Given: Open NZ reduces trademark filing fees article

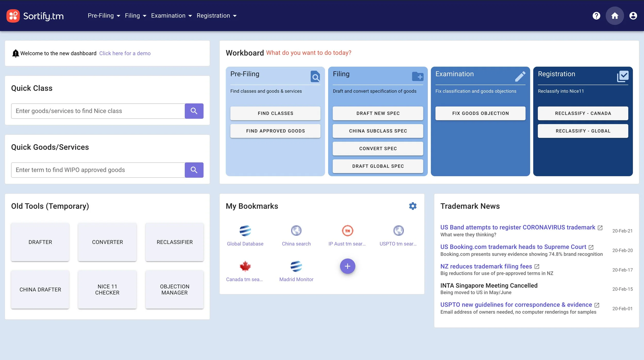Looking at the screenshot, I should tap(486, 266).
